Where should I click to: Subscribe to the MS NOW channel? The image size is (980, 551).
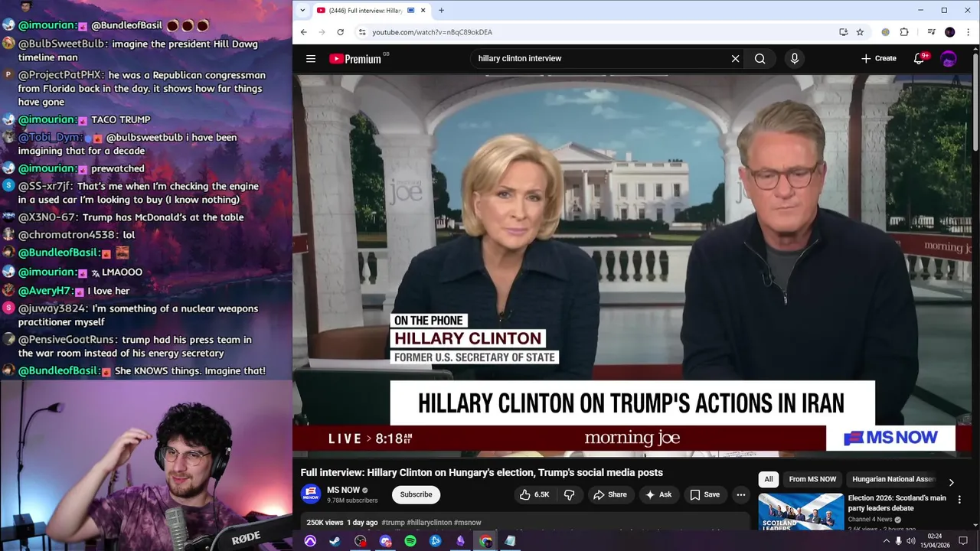point(416,494)
